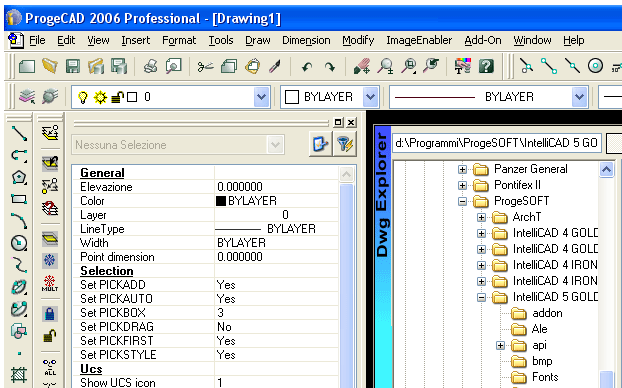622x388 pixels.
Task: Click the toolbar BYLAYER color swatch
Action: [292, 97]
